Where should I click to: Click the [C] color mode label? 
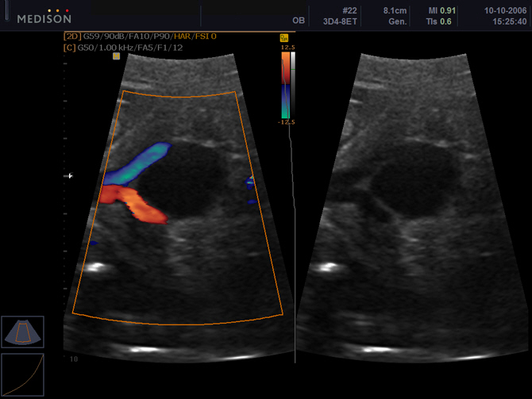tap(70, 48)
